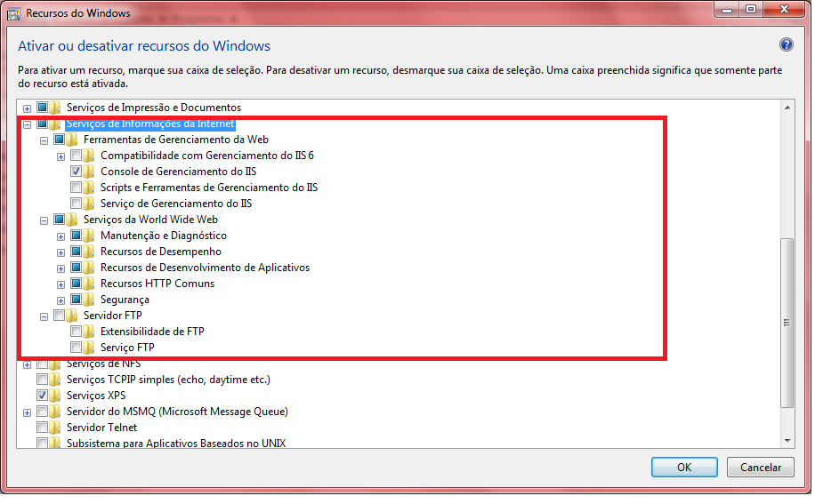Screen dimensions: 815x504
Task: Click the folder icon beside Recursos HTTP Comuns
Action: pos(90,284)
